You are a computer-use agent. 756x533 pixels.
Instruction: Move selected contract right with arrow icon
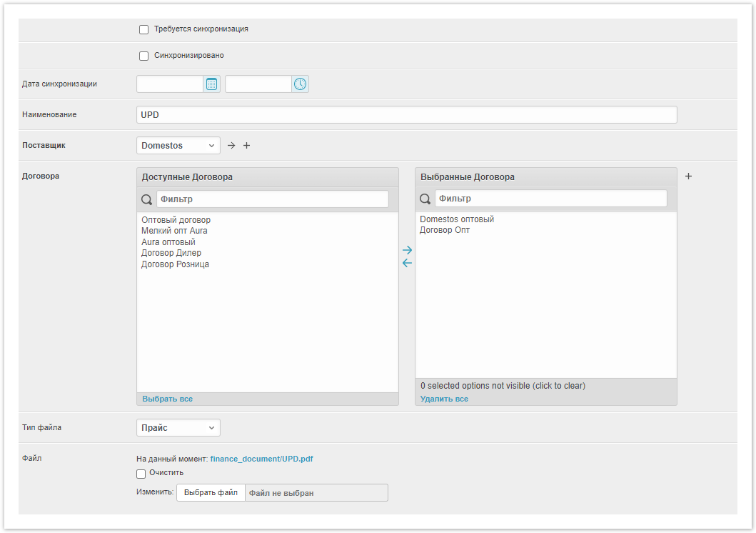(407, 250)
